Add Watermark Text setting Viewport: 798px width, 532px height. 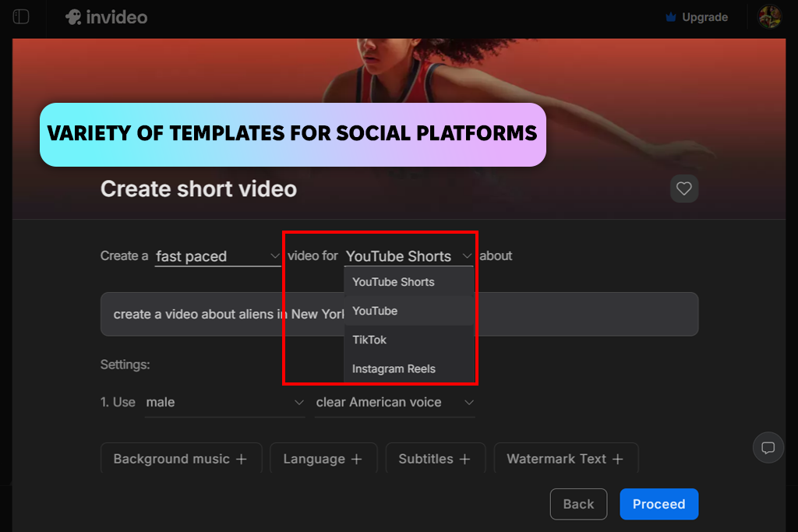[x=566, y=459]
